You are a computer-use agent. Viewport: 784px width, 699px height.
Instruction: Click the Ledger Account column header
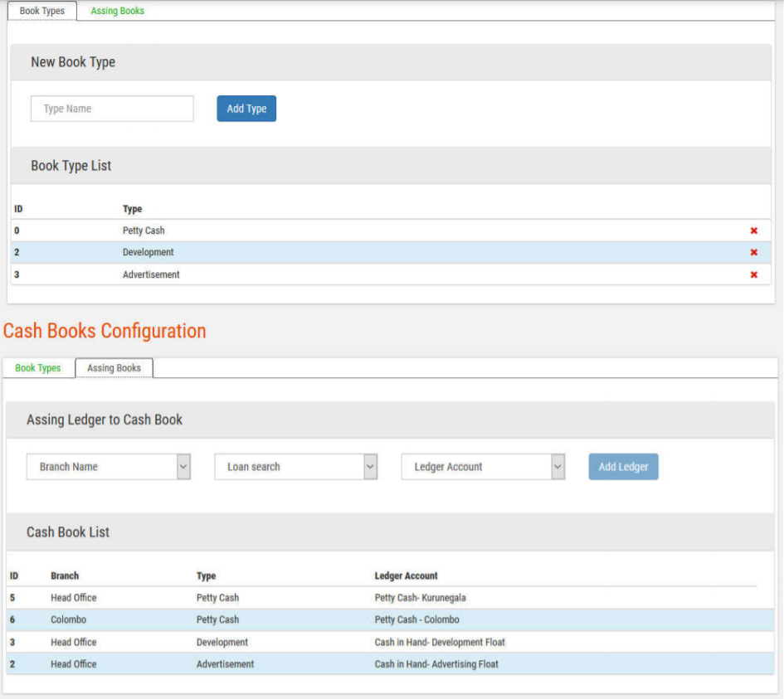(x=406, y=575)
